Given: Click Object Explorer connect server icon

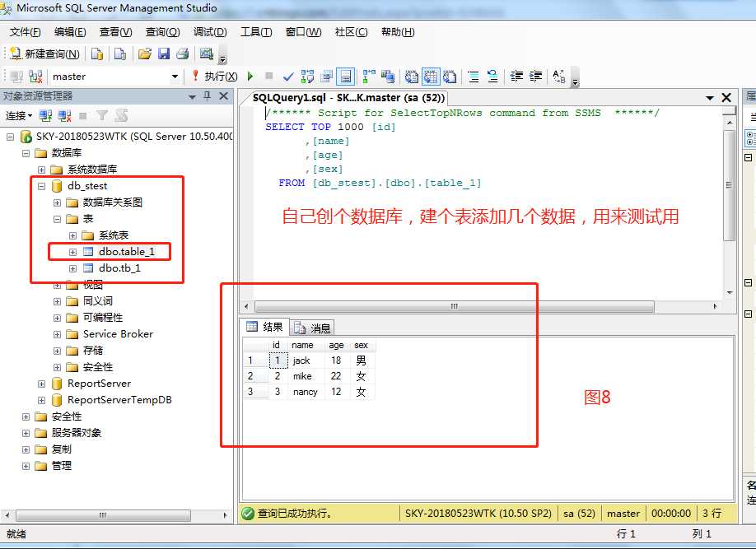Looking at the screenshot, I should 45,116.
